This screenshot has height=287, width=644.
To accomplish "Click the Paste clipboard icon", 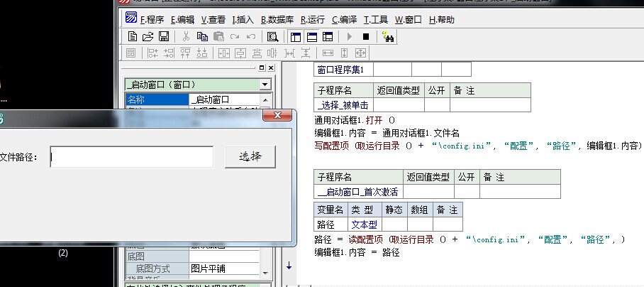I will coord(218,37).
